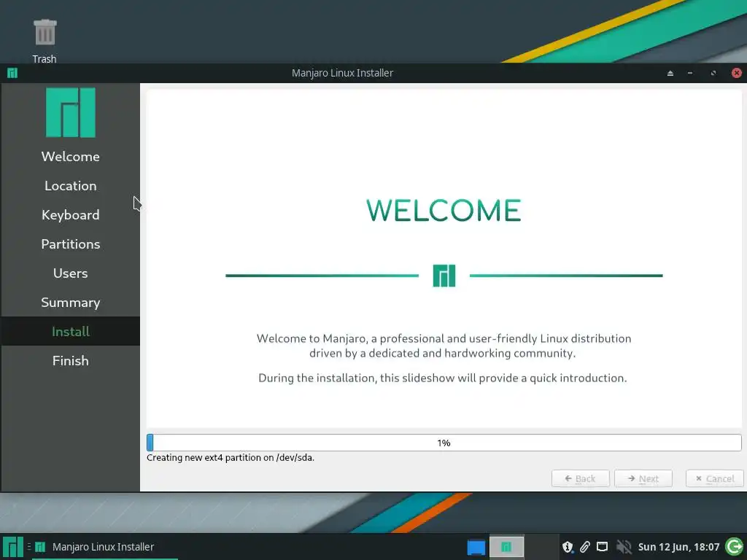Select the Summary step in the sidebar
747x560 pixels.
tap(71, 303)
